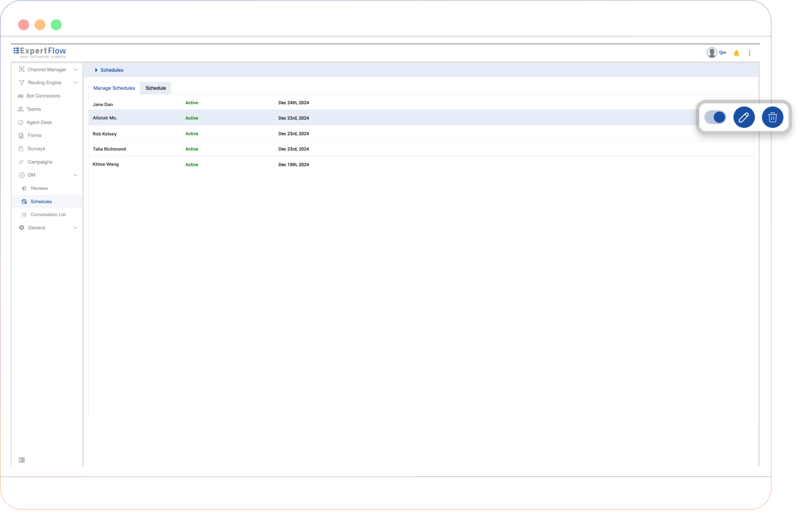Expand the Routing Engine chevron
The image size is (809, 532).
click(x=75, y=83)
